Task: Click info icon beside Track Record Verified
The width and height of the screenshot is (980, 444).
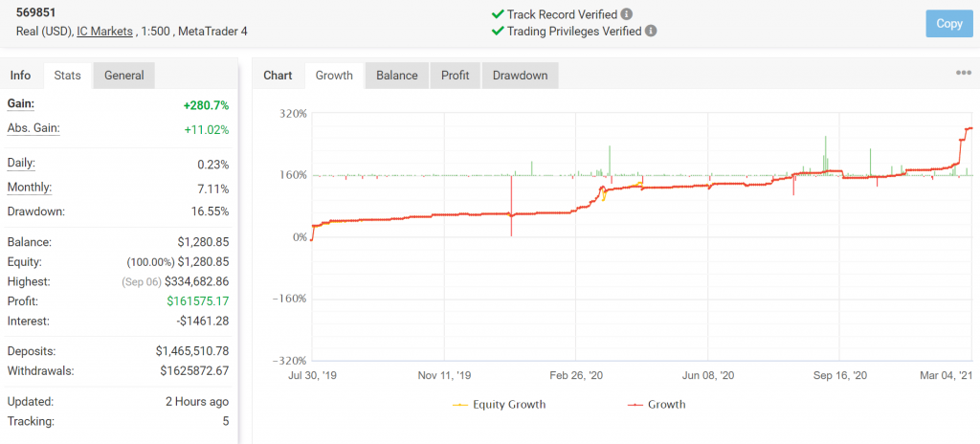Action: point(627,14)
